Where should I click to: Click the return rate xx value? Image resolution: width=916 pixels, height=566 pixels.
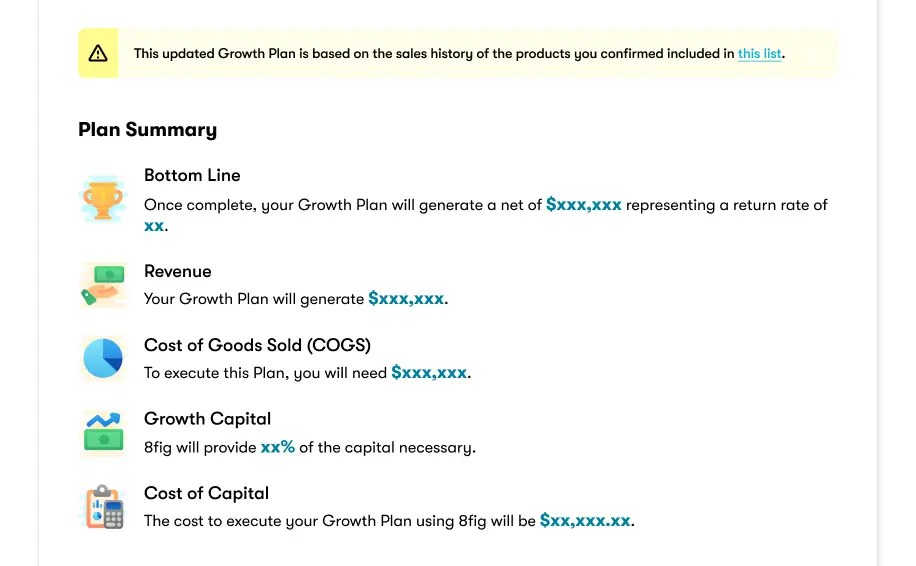[x=154, y=225]
